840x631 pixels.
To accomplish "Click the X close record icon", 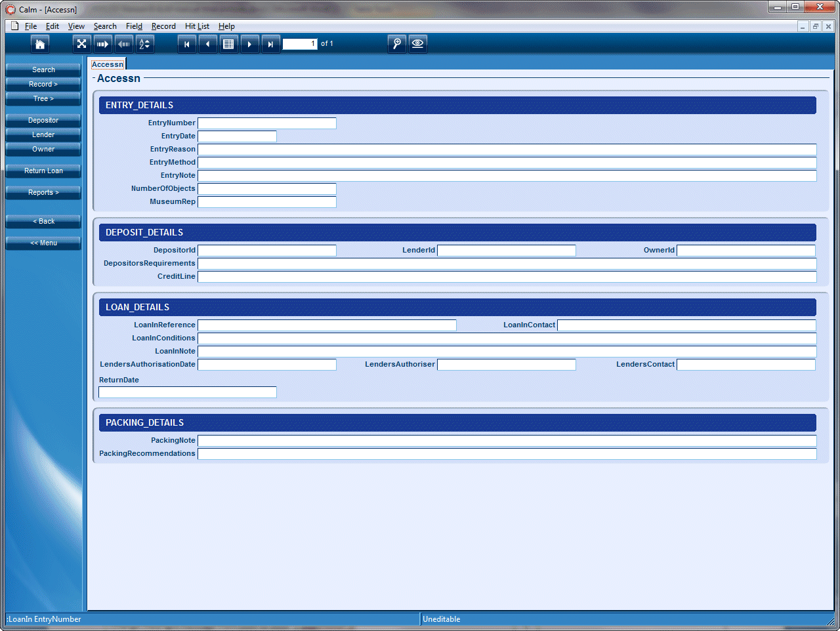I will (x=81, y=43).
